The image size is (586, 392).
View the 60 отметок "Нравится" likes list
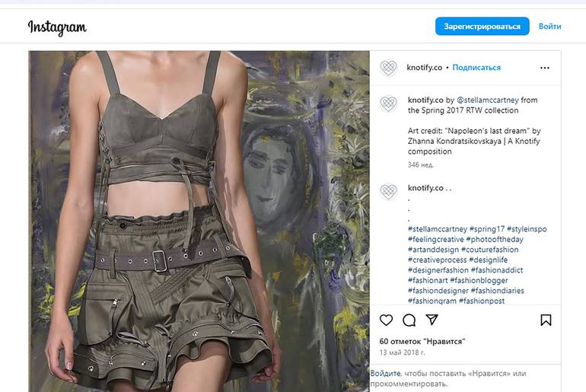point(422,341)
